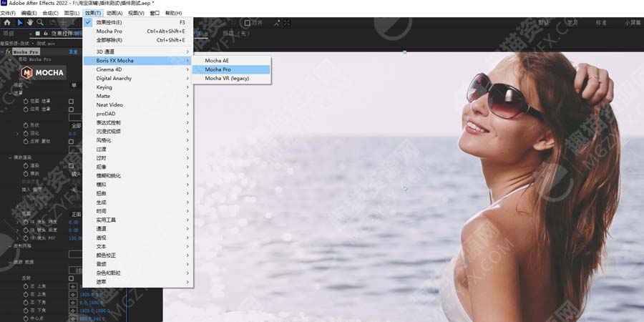Click crosshair point picker for 左 下角
This screenshot has width=644, height=322.
(73, 302)
